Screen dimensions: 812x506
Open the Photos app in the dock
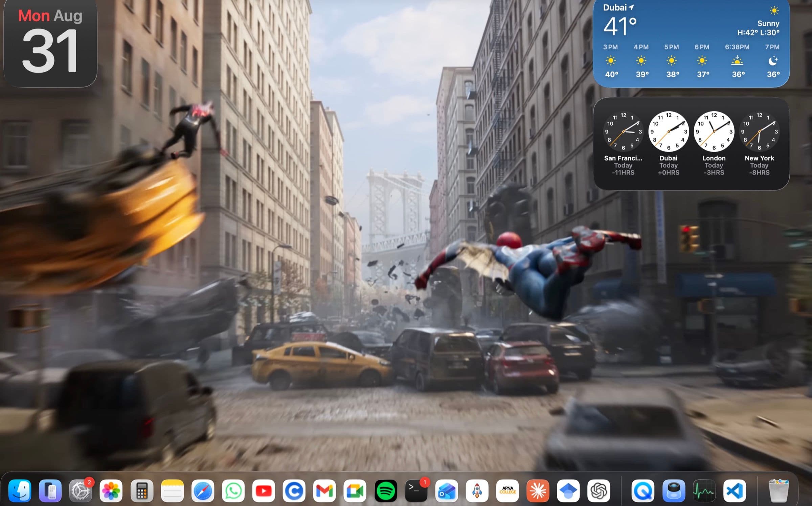111,490
